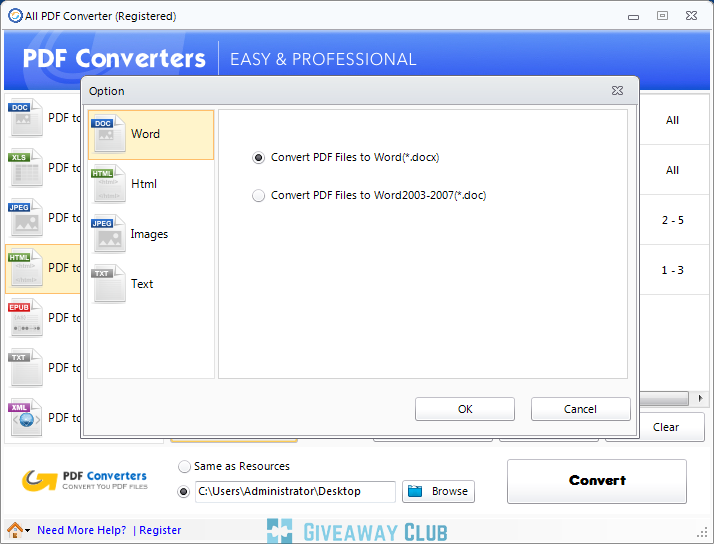Close the Option dialog with X

(617, 91)
